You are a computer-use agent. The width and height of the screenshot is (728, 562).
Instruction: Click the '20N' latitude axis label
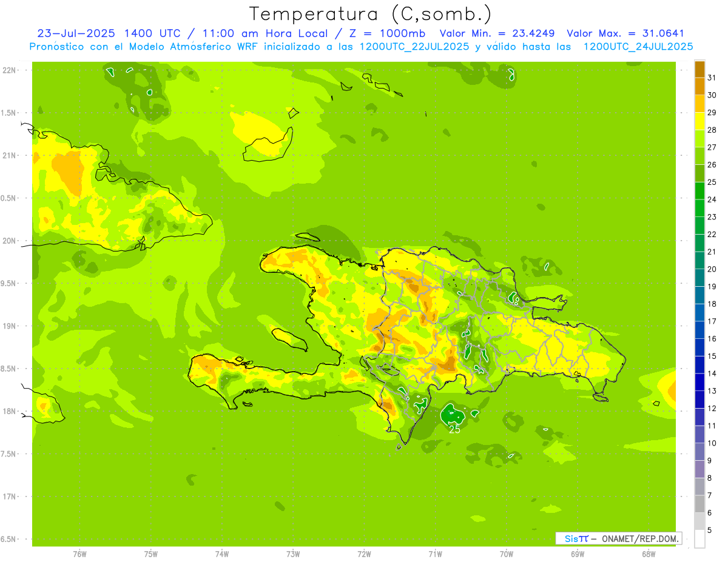click(x=9, y=241)
